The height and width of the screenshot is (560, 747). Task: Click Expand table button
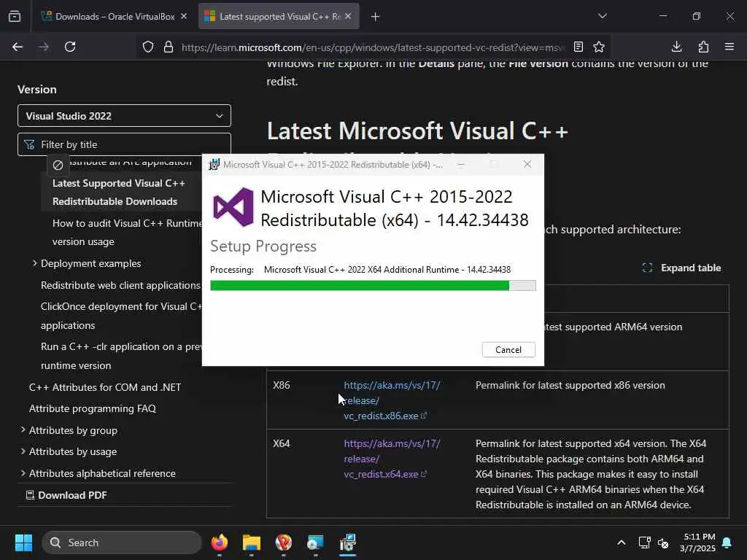pyautogui.click(x=681, y=268)
